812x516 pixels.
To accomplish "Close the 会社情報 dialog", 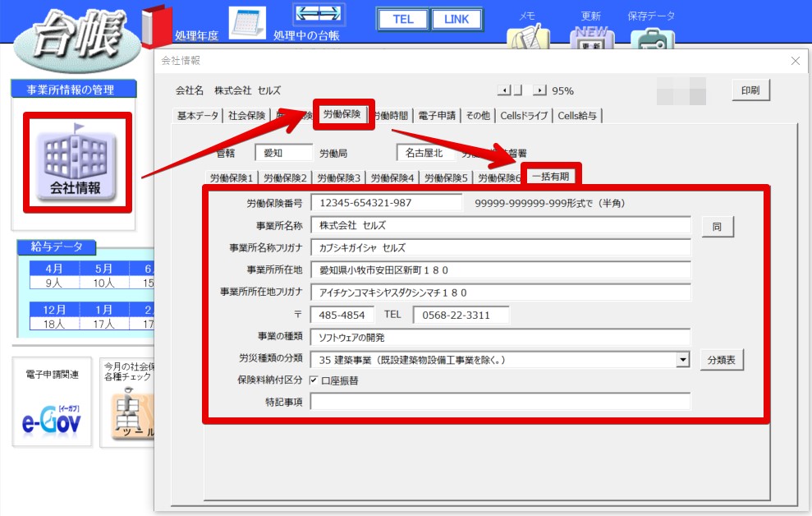I will (x=796, y=61).
